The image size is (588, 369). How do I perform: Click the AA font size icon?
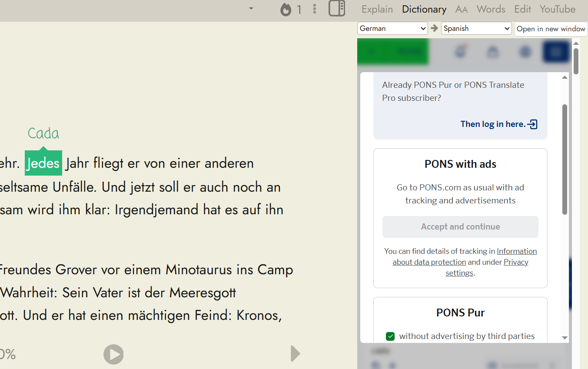(x=461, y=9)
